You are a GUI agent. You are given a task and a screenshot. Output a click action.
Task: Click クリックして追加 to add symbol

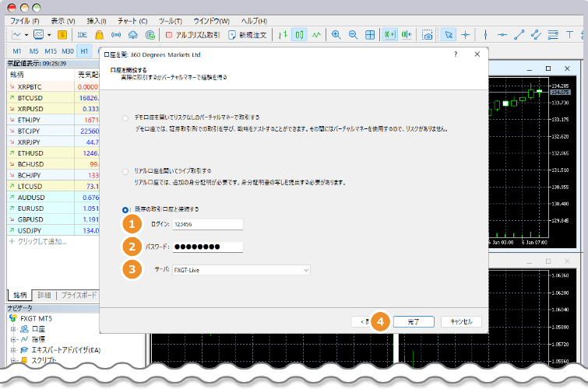coord(38,242)
